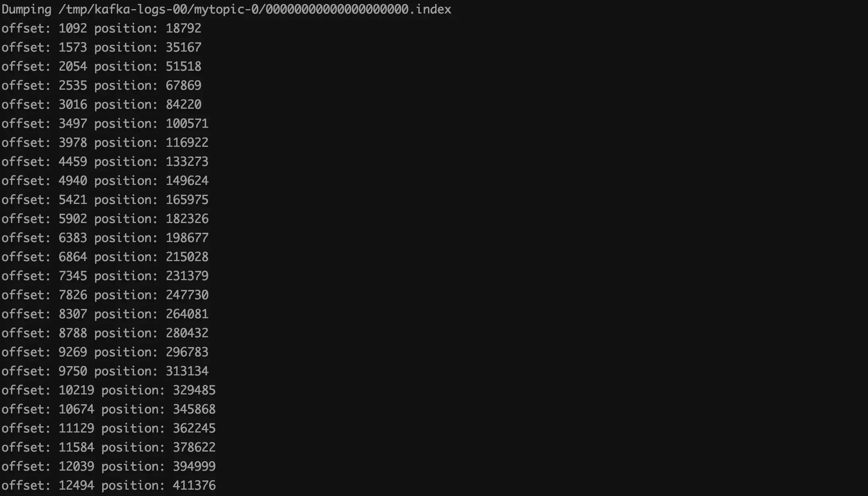
Task: Click position value 149624
Action: pos(187,181)
